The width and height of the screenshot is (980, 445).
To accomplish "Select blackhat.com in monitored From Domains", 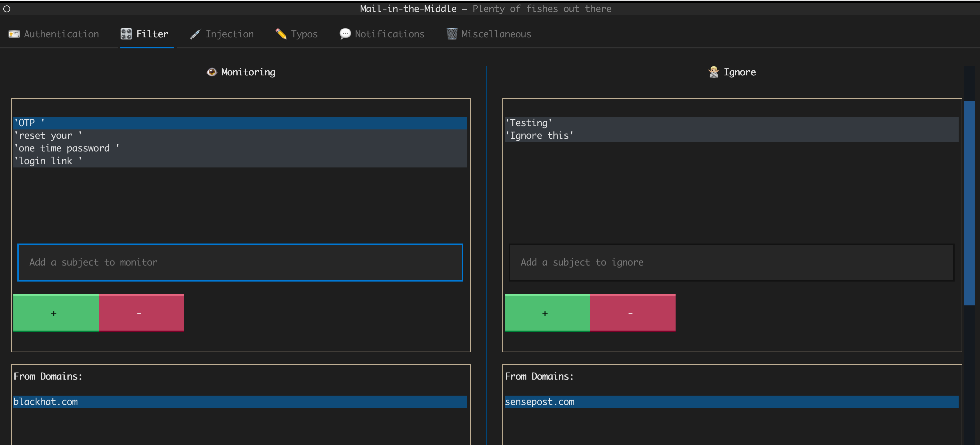I will point(46,402).
